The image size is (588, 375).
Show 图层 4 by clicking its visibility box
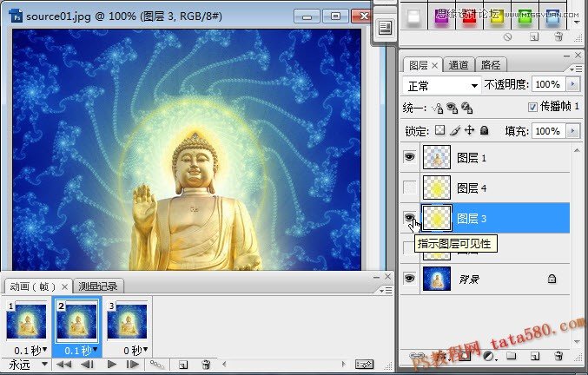tap(409, 187)
